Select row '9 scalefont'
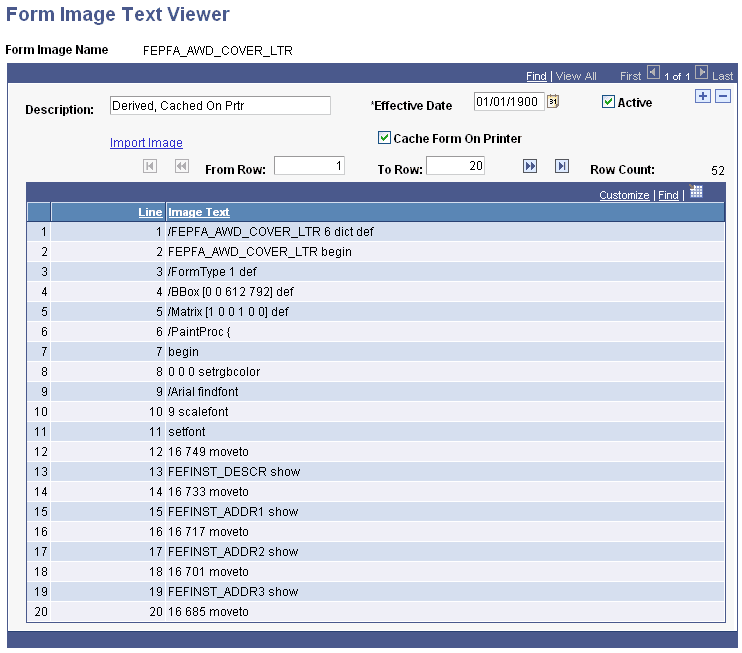Viewport: 742px width, 653px height. tap(376, 412)
